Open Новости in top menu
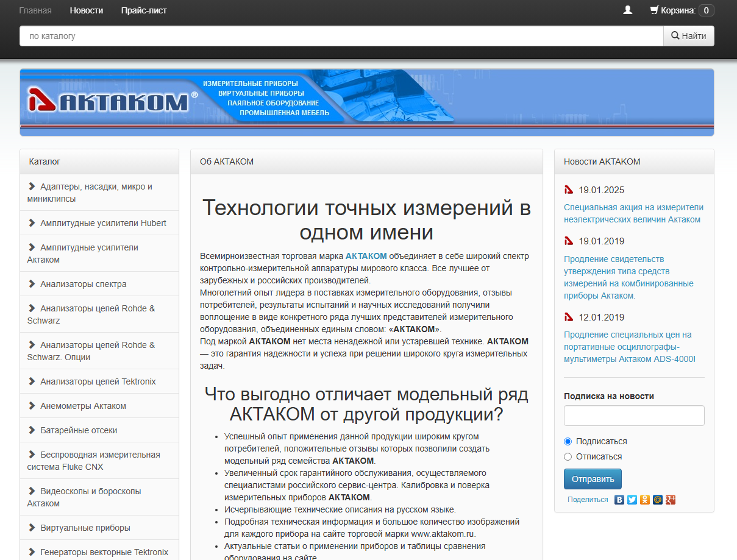Image resolution: width=737 pixels, height=560 pixels. coord(87,10)
